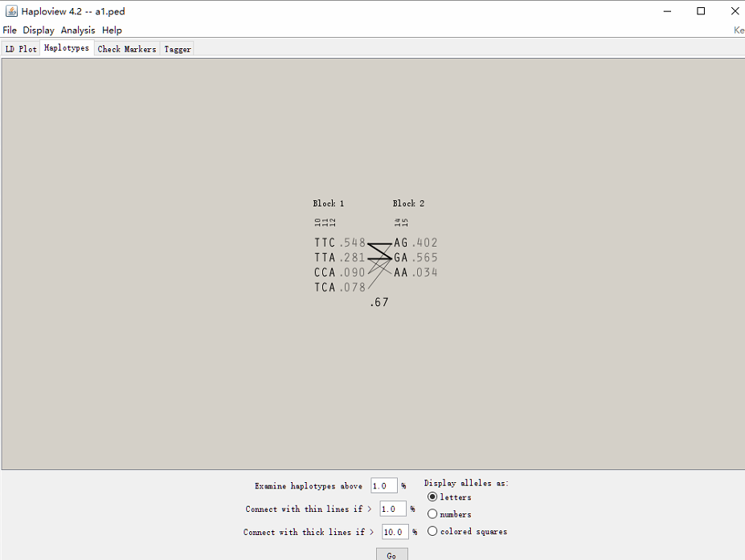This screenshot has width=745, height=560.
Task: Open the File menu
Action: (10, 30)
